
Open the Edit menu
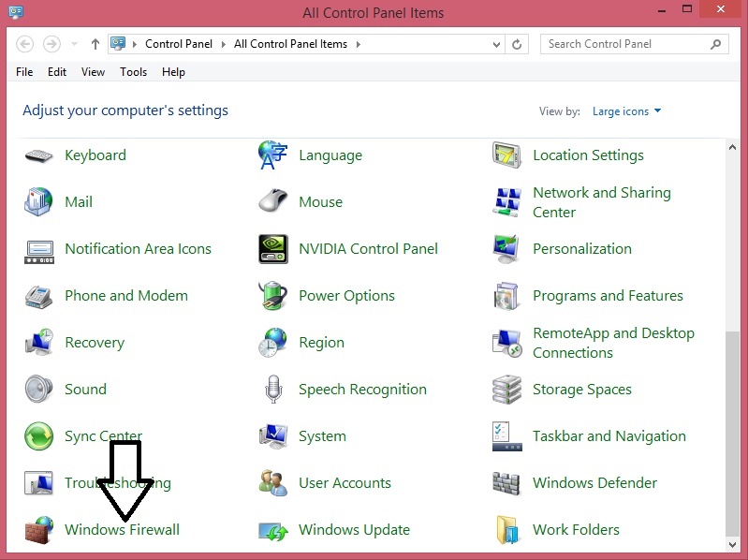[x=57, y=72]
